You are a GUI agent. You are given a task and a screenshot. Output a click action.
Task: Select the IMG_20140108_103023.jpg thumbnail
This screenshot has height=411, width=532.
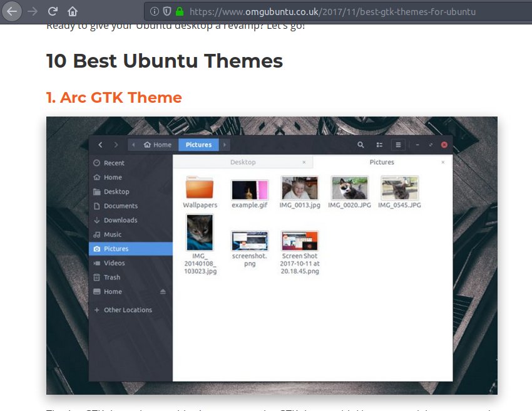200,232
